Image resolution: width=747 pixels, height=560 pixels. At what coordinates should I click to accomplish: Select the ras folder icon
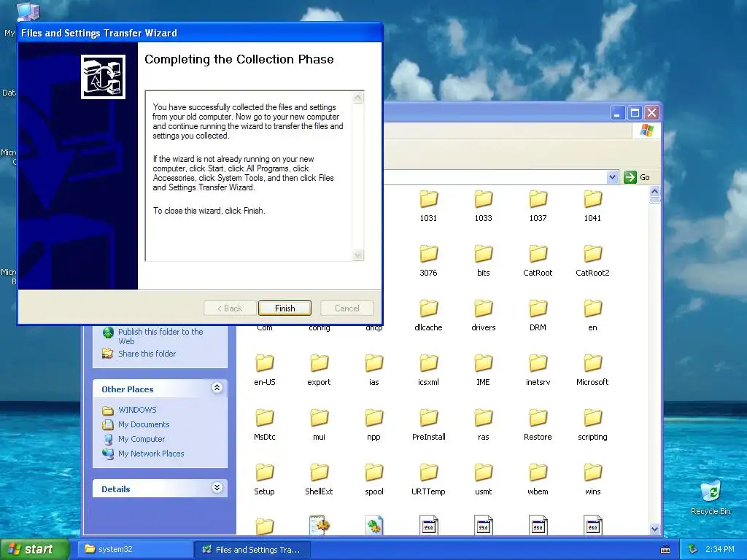(483, 418)
